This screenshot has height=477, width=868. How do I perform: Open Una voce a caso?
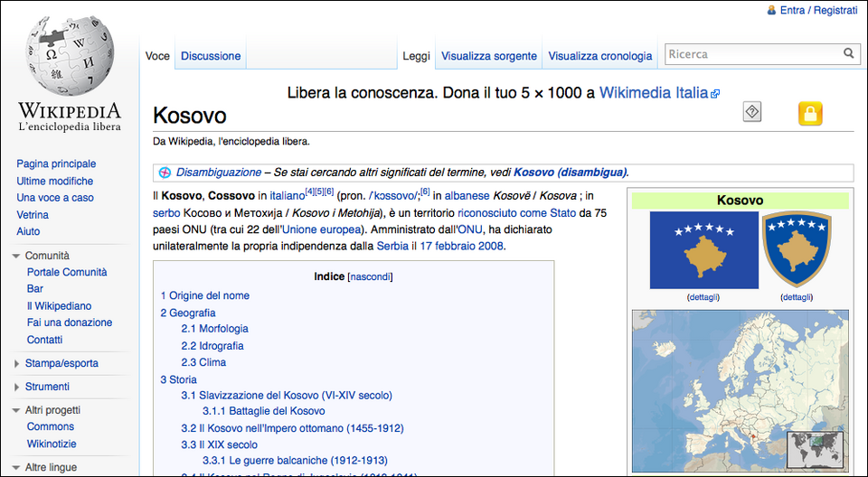pos(55,198)
